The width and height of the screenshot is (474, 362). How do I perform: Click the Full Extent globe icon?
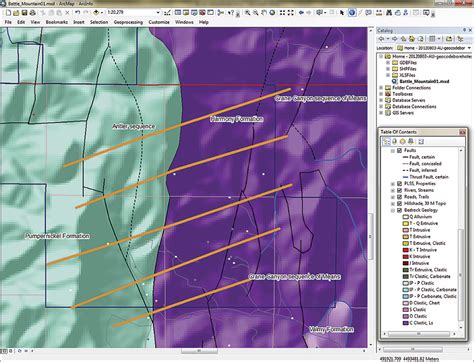tap(272, 13)
